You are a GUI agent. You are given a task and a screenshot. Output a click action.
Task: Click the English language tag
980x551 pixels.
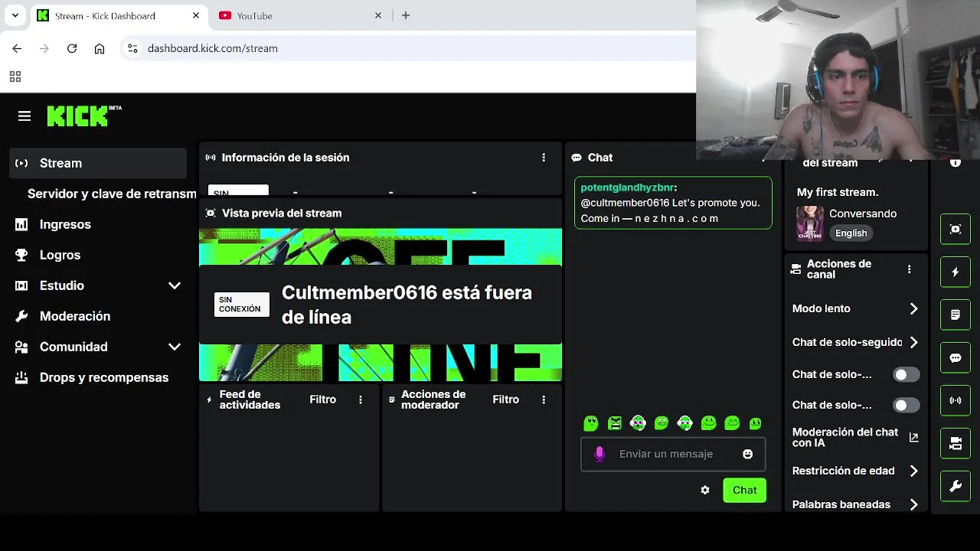click(x=851, y=233)
